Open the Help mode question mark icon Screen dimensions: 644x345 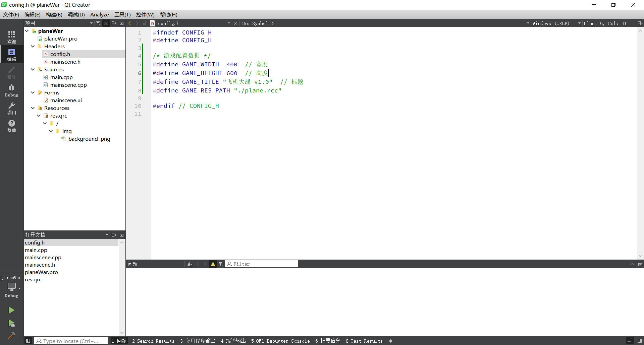(11, 126)
